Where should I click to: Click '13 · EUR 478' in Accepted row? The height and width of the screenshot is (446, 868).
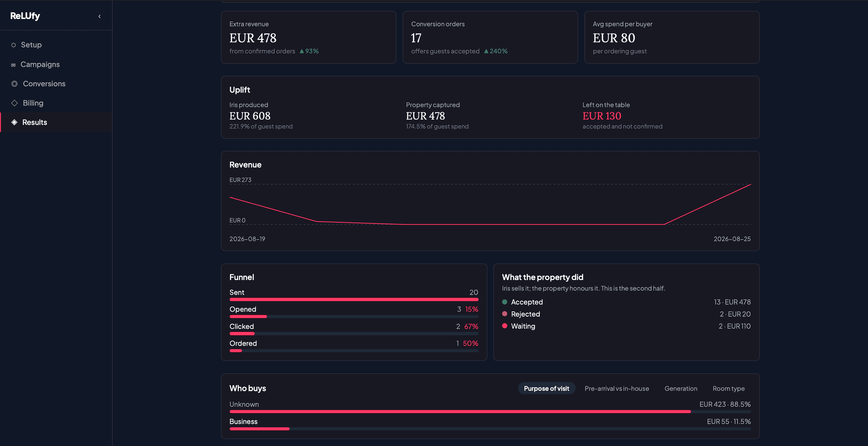point(732,302)
